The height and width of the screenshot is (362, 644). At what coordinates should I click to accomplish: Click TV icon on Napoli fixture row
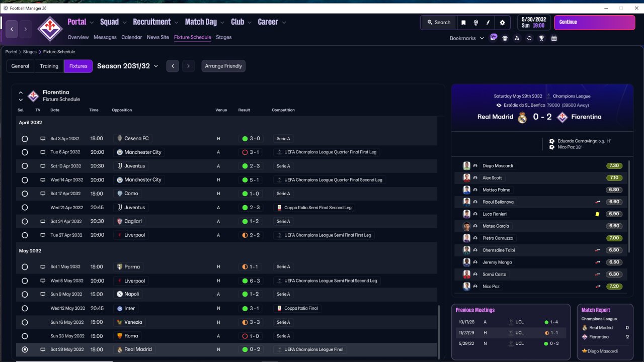tap(43, 294)
